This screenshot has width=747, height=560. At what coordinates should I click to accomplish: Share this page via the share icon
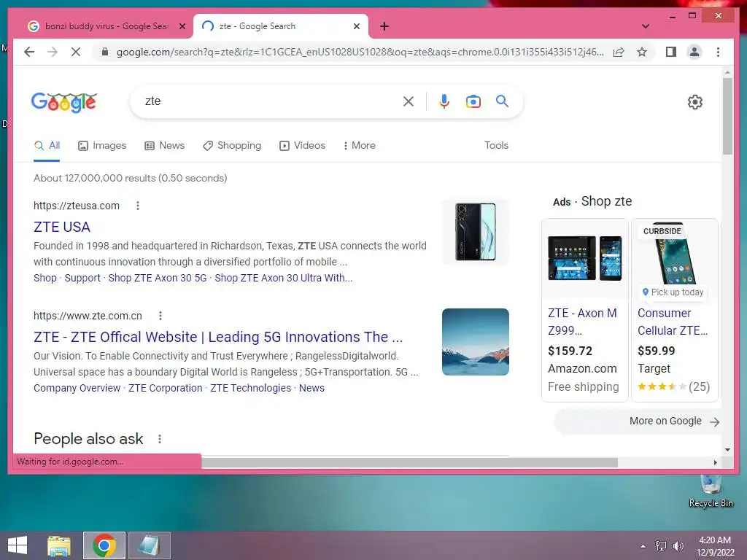[619, 52]
